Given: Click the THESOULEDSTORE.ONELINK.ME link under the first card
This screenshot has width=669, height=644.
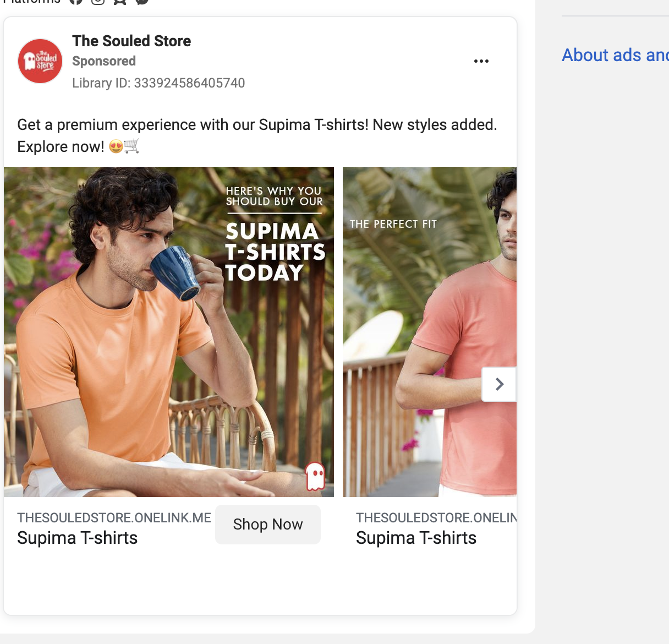Looking at the screenshot, I should (x=114, y=518).
